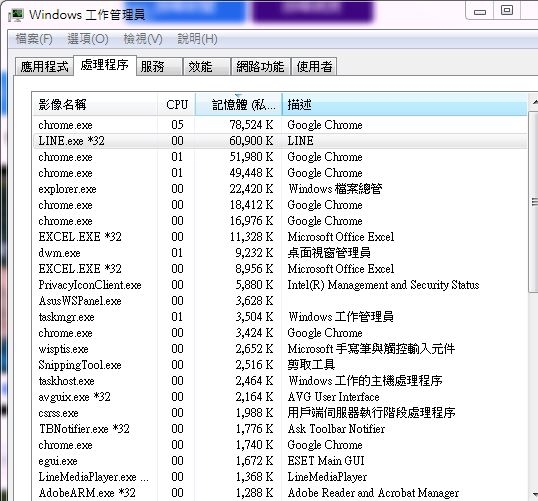Sort by 影像名稱 column header
The height and width of the screenshot is (501, 538).
coord(95,104)
